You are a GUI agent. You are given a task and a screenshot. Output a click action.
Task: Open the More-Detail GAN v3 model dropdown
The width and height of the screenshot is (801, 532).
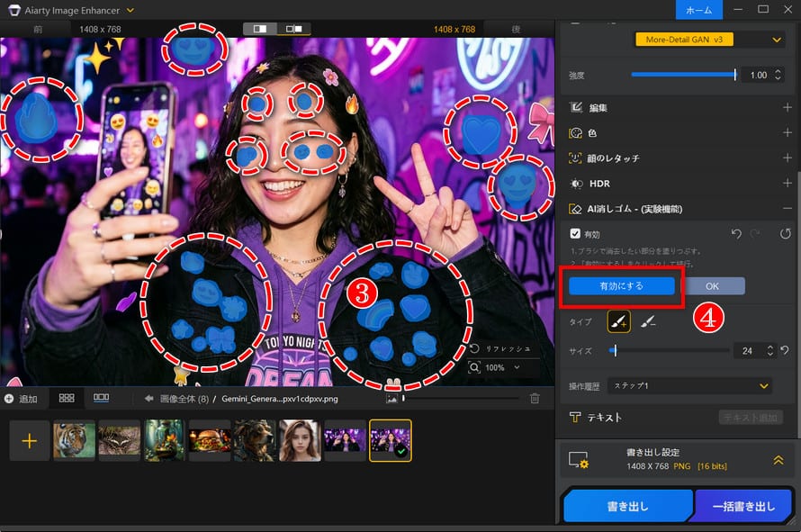tap(776, 39)
